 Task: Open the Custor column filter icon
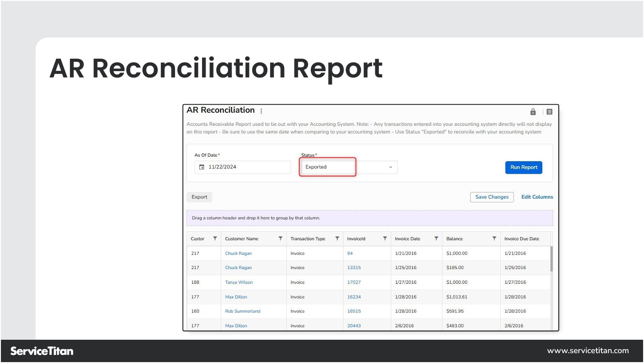point(215,239)
